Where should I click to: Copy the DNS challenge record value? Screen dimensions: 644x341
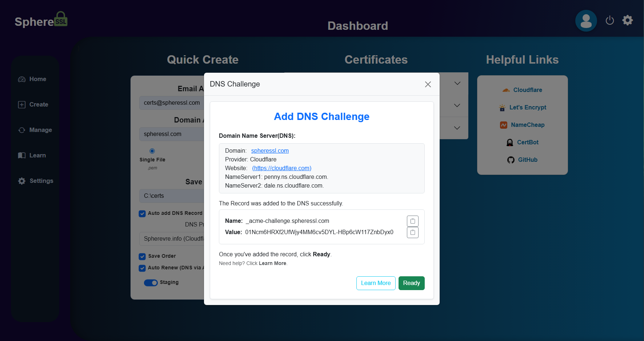pyautogui.click(x=412, y=232)
